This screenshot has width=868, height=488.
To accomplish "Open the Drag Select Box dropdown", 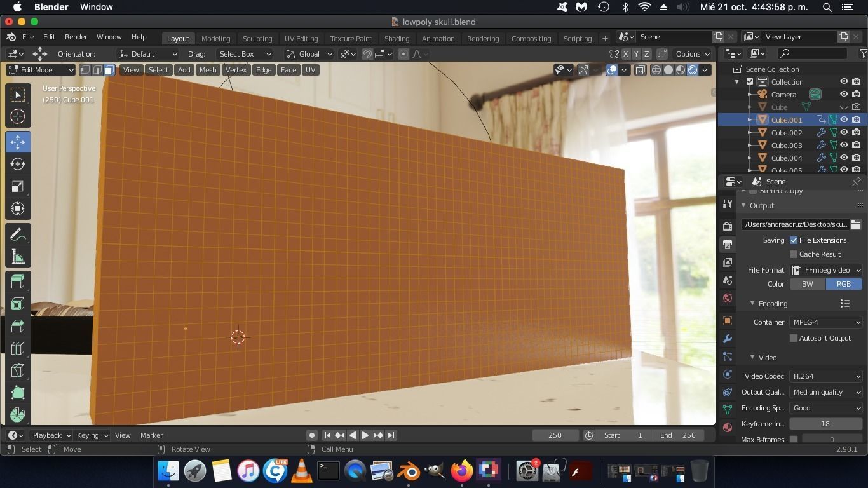I will click(244, 54).
